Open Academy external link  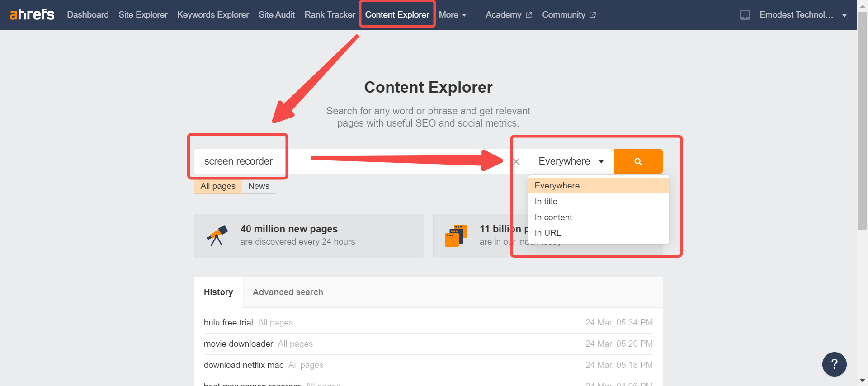[x=509, y=15]
